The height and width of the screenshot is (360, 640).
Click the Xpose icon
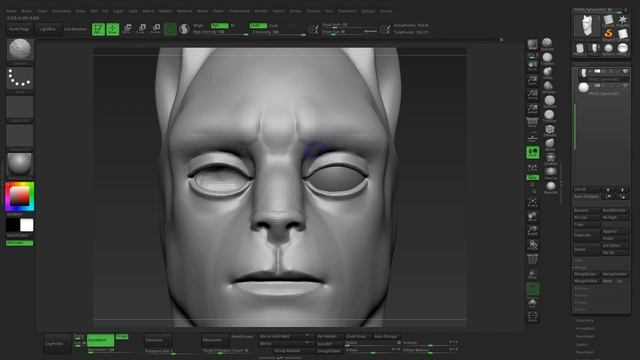532,317
